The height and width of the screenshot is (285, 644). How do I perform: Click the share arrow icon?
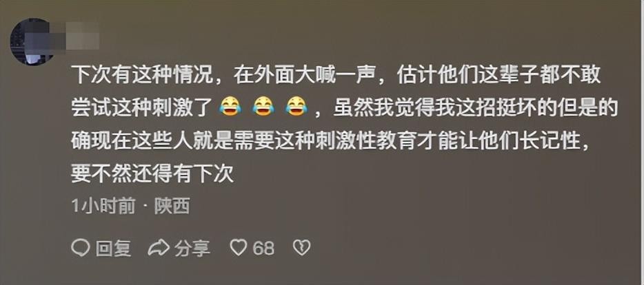click(x=158, y=248)
